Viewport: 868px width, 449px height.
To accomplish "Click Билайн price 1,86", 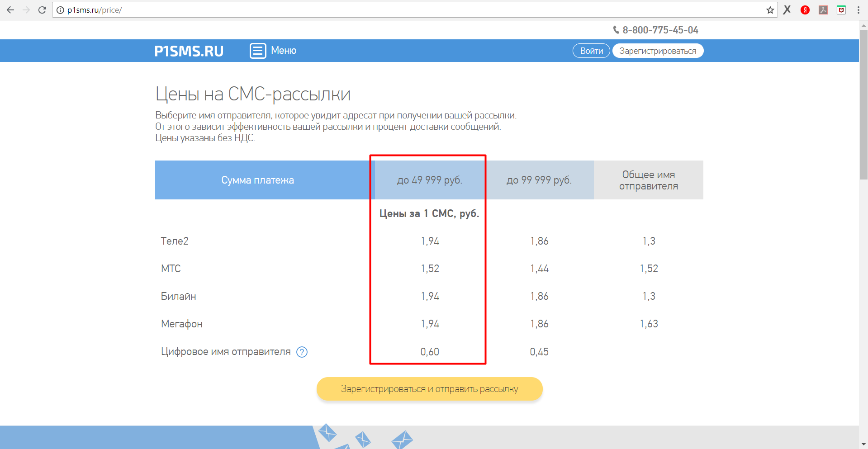I will coord(539,296).
